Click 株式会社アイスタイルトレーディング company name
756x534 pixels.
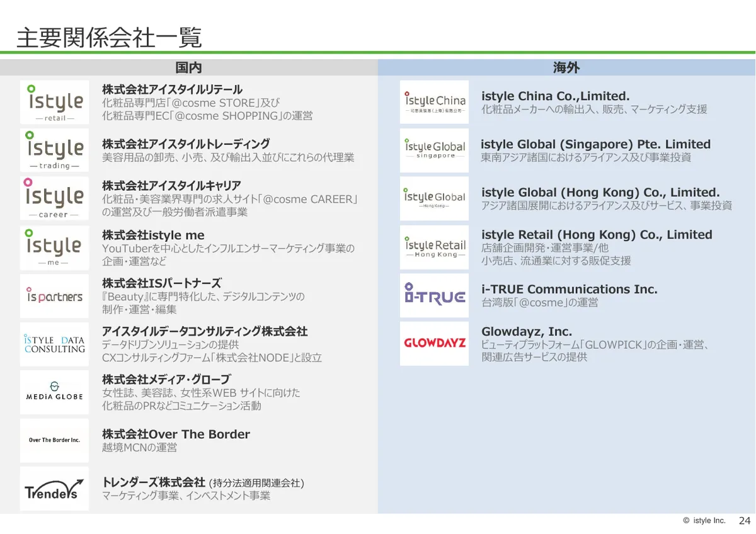pos(186,144)
